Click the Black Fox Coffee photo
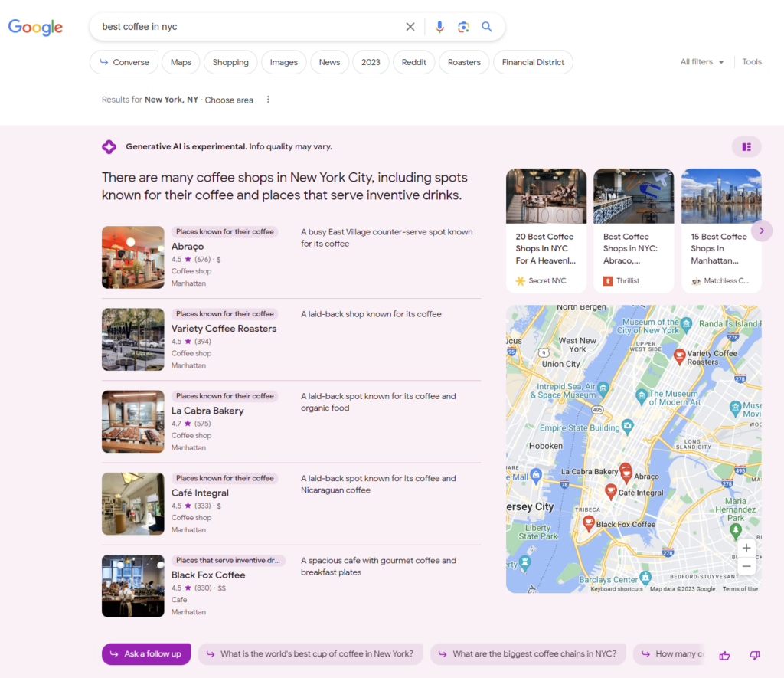784x678 pixels. pyautogui.click(x=133, y=585)
